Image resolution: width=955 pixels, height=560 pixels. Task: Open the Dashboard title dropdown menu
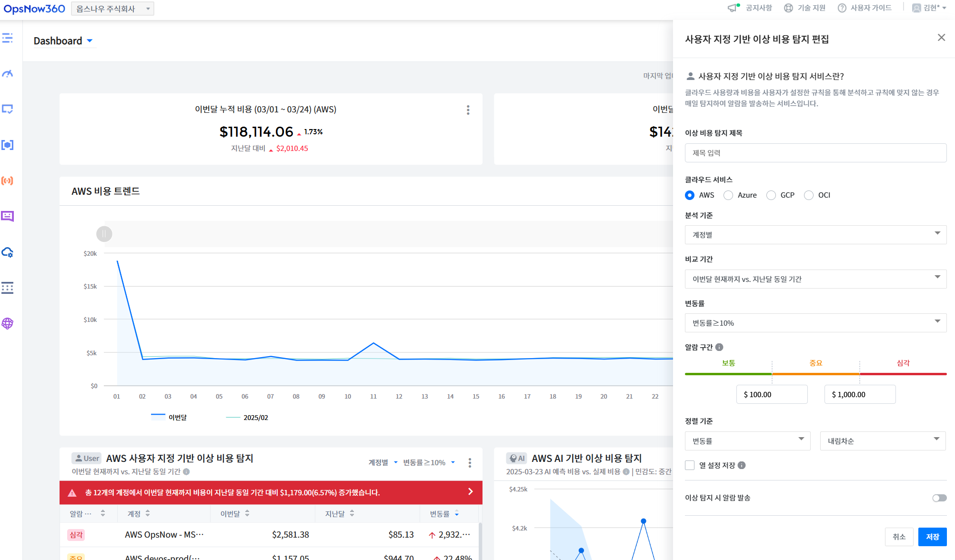90,41
